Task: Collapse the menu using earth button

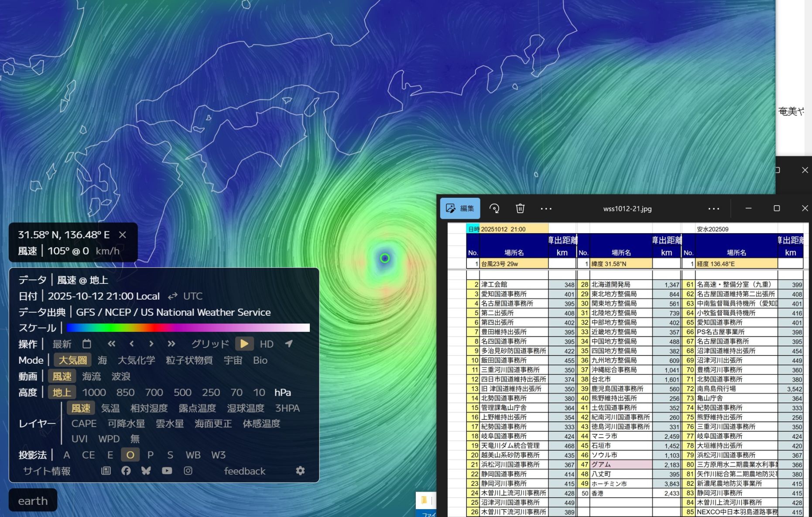Action: [x=33, y=500]
